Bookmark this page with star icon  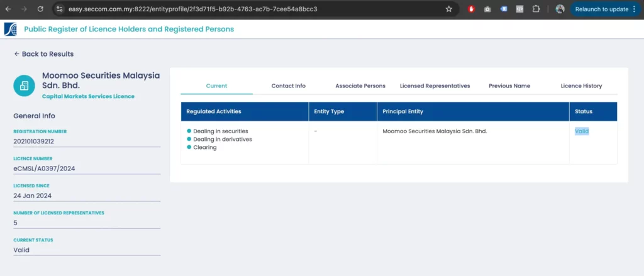point(449,9)
